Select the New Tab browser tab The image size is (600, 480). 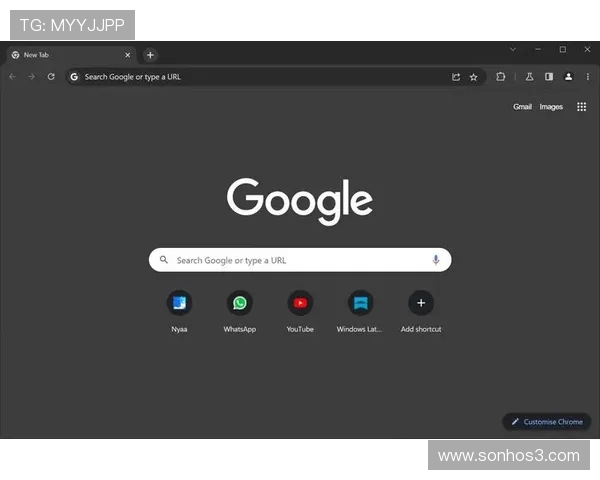point(71,55)
